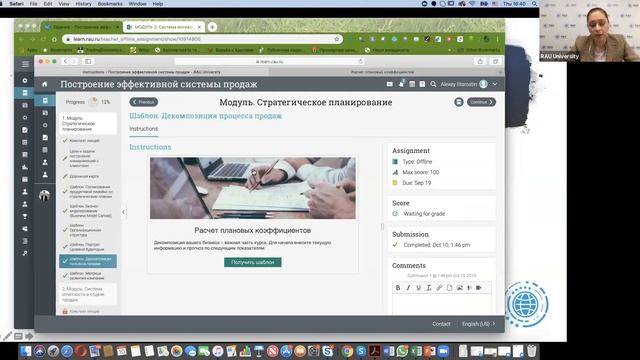Viewport: 640px width, 360px height.
Task: Open new tab with Chrome plus button
Action: tap(212, 27)
